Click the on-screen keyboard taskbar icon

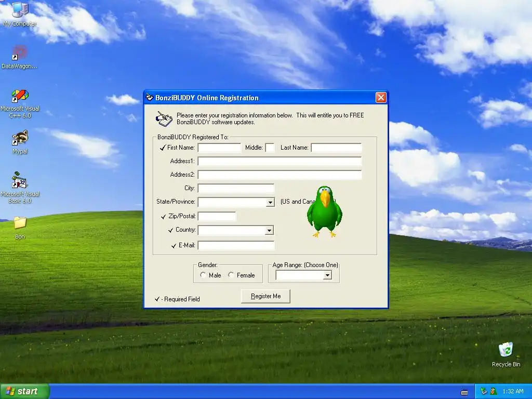(x=464, y=392)
